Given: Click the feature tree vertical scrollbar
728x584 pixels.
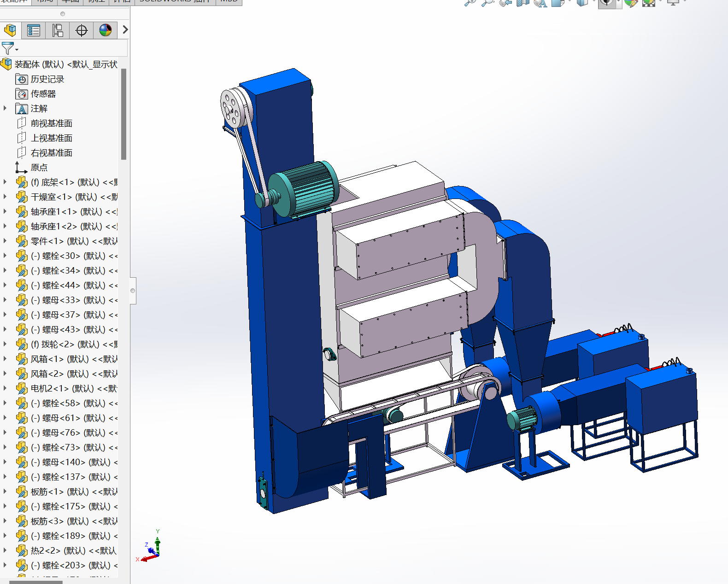Looking at the screenshot, I should 123,114.
